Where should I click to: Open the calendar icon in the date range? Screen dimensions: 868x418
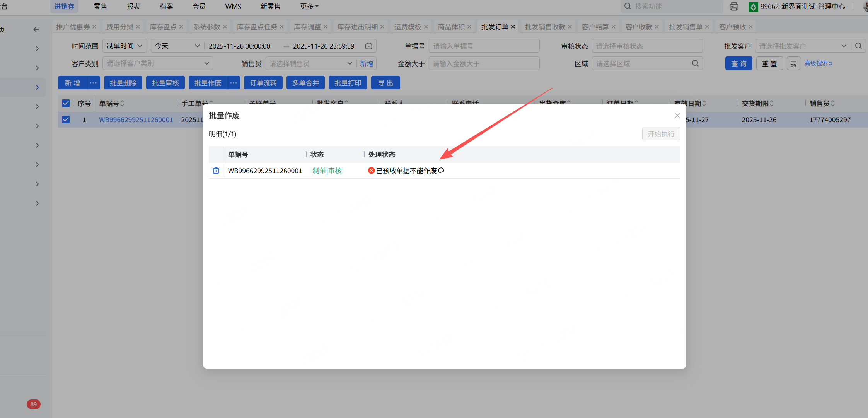point(369,46)
